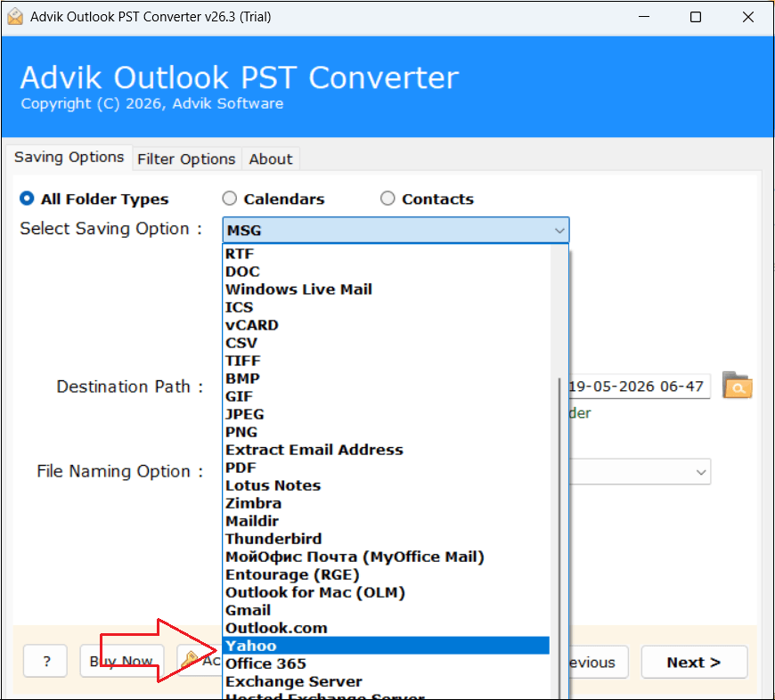Open the About tab
This screenshot has width=775, height=700.
coord(271,159)
